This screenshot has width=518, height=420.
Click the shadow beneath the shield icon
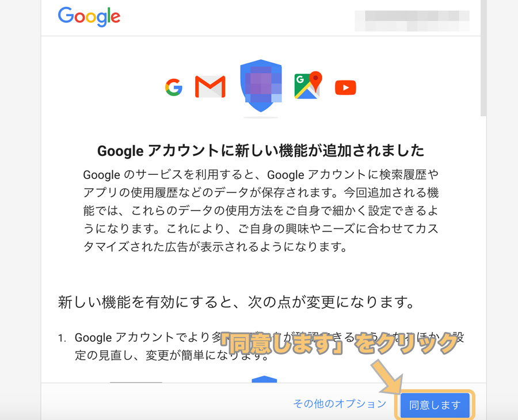click(261, 117)
